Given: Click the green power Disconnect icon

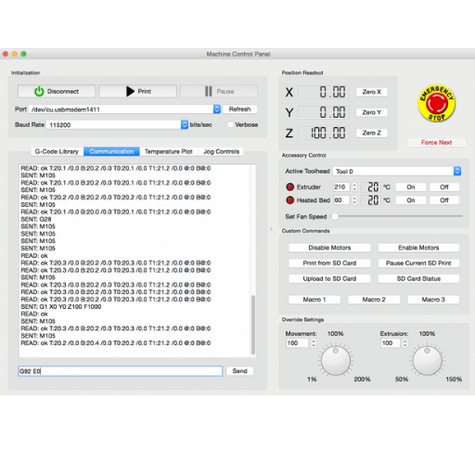Looking at the screenshot, I should [39, 91].
